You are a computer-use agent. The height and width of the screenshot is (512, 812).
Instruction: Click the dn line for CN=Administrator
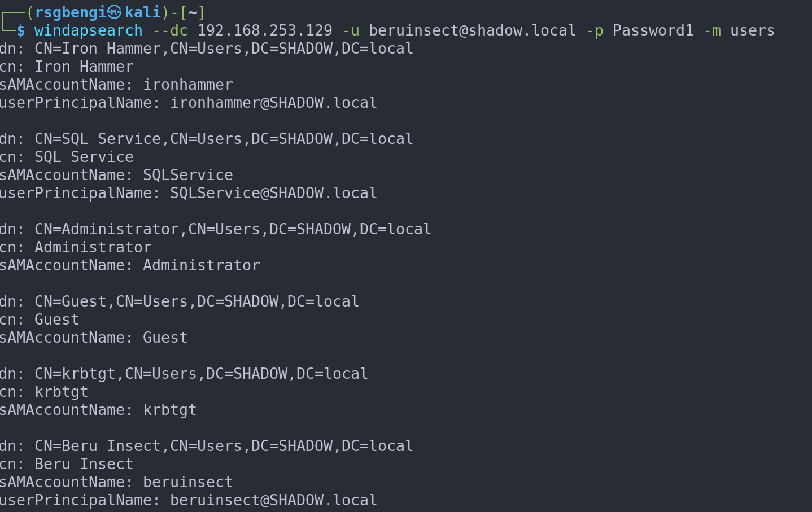point(215,229)
